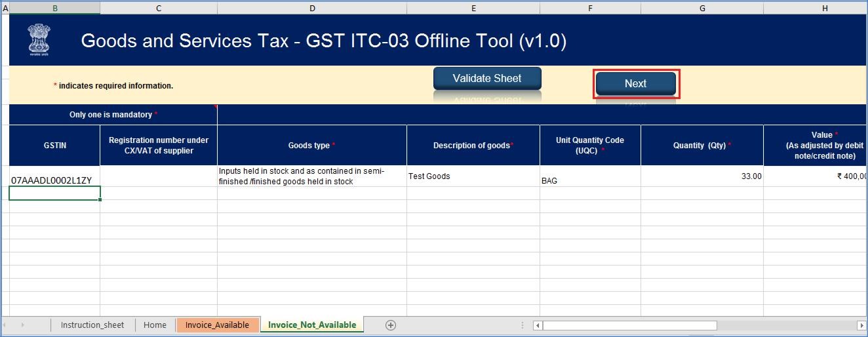Select column G header
Screen dimensions: 868x337
click(x=702, y=8)
